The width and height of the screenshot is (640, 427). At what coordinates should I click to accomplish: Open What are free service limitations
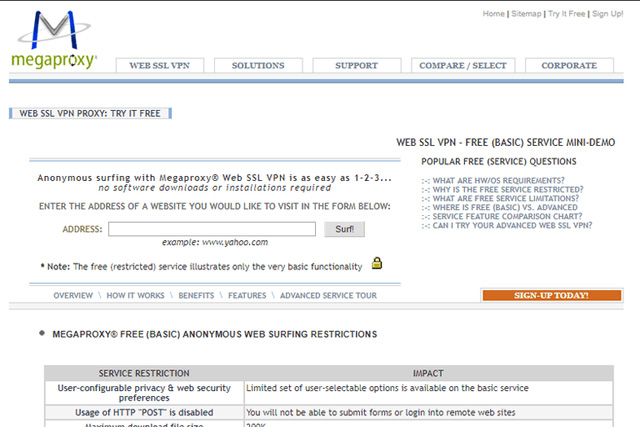point(506,198)
